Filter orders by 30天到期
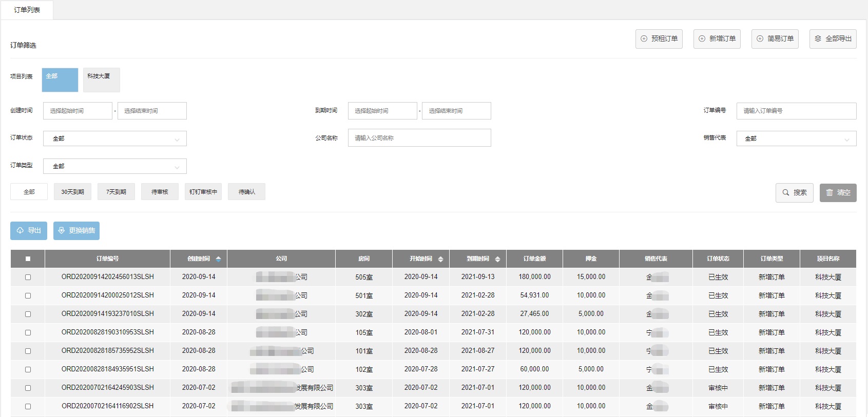The width and height of the screenshot is (868, 417). click(x=72, y=192)
